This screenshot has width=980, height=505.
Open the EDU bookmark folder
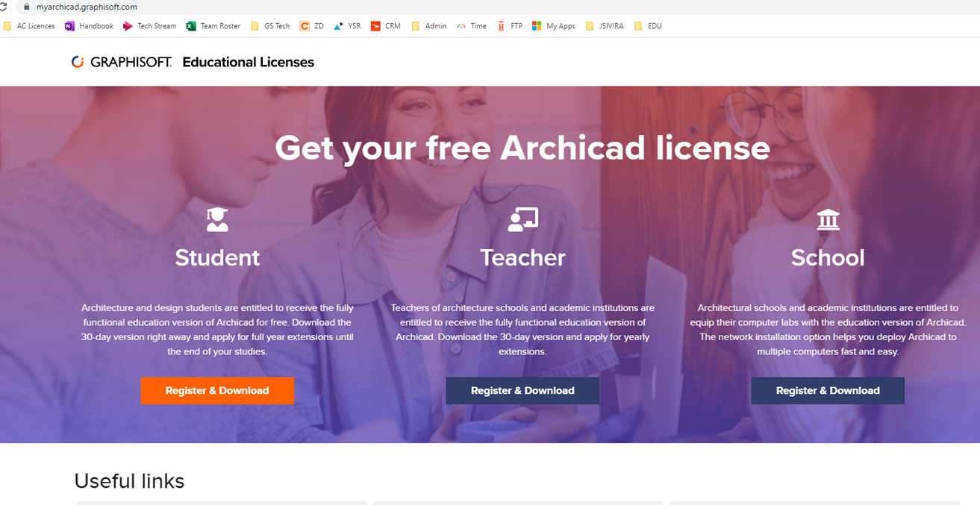648,26
